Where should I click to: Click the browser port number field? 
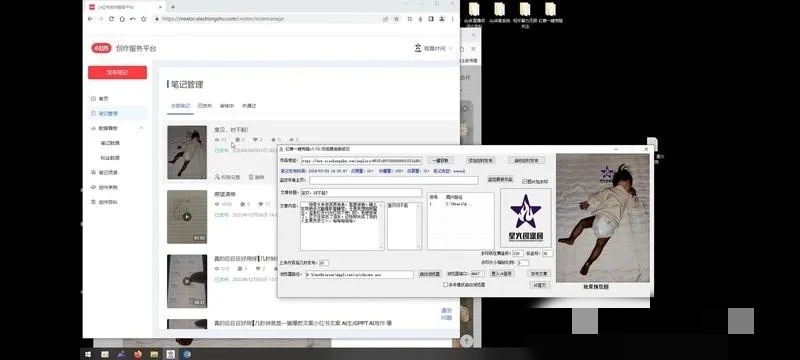pos(477,274)
